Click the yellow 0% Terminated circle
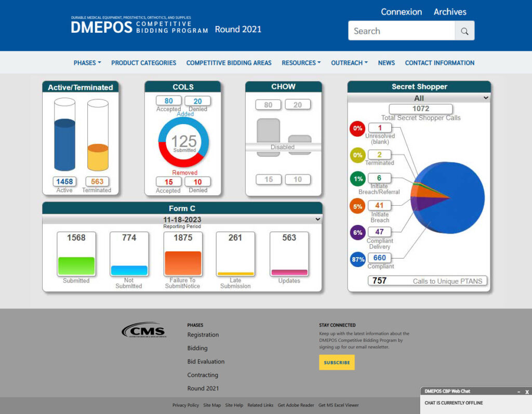Screen dimensions: 532x414 point(357,155)
